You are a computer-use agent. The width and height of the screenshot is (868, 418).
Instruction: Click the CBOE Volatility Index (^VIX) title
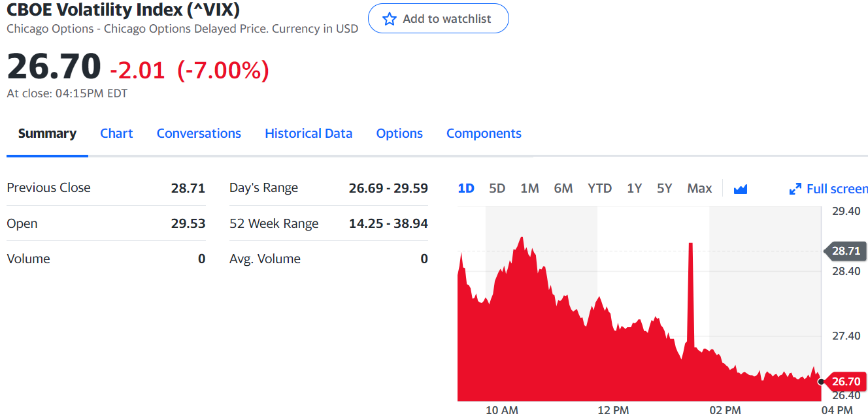[x=123, y=10]
